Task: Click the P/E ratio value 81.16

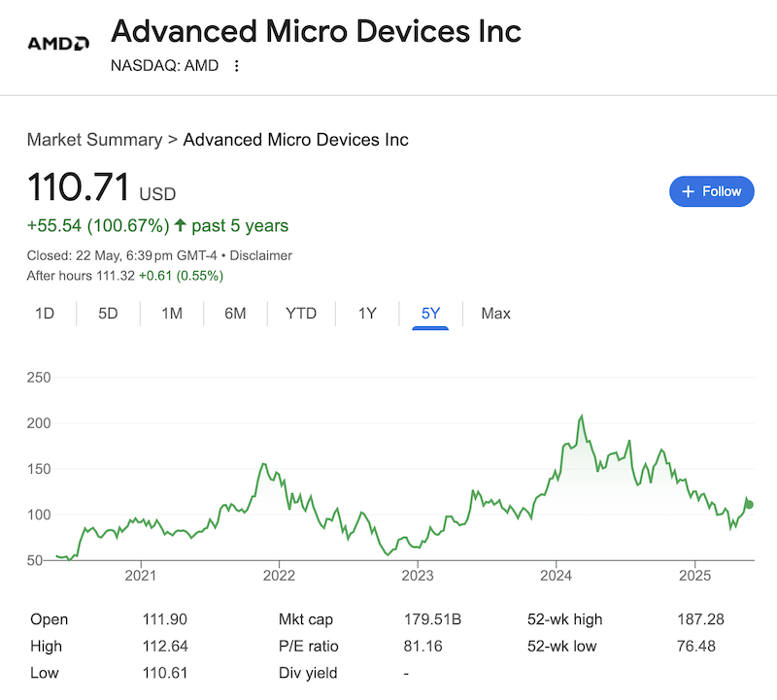Action: pyautogui.click(x=422, y=646)
